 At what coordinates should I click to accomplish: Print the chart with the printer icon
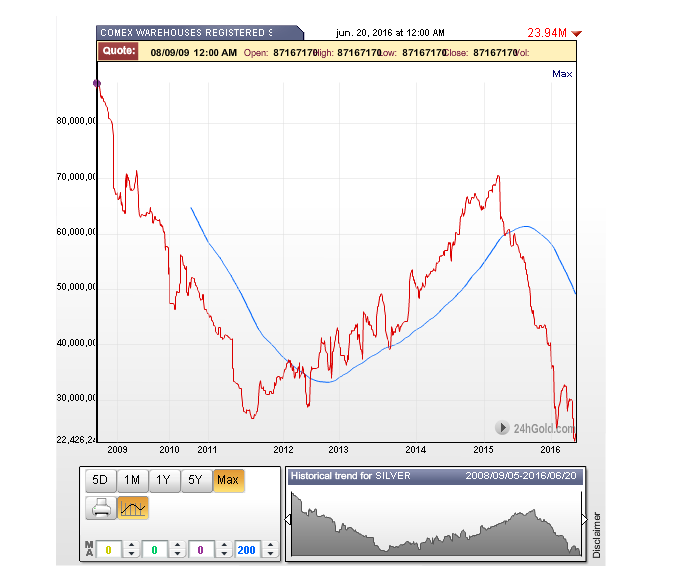pos(101,508)
